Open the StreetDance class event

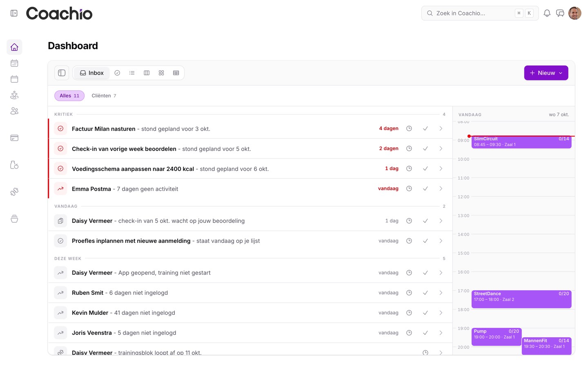click(521, 299)
